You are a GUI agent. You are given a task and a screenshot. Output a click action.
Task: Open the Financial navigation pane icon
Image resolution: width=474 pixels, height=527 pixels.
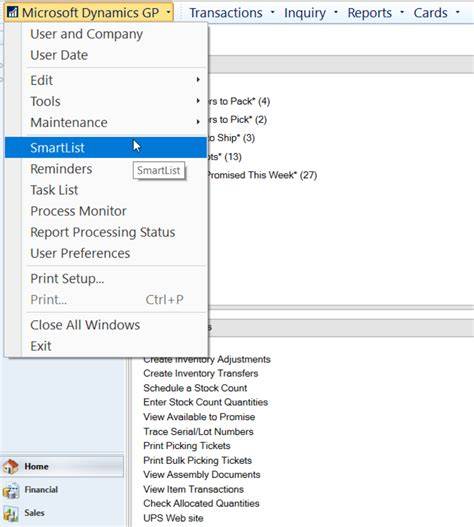(x=11, y=490)
